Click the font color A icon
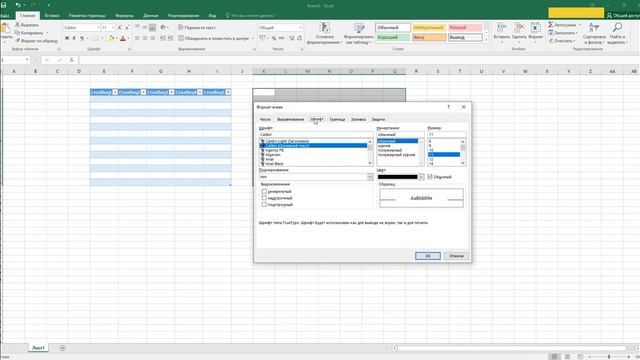This screenshot has width=640, height=360. pyautogui.click(x=123, y=38)
